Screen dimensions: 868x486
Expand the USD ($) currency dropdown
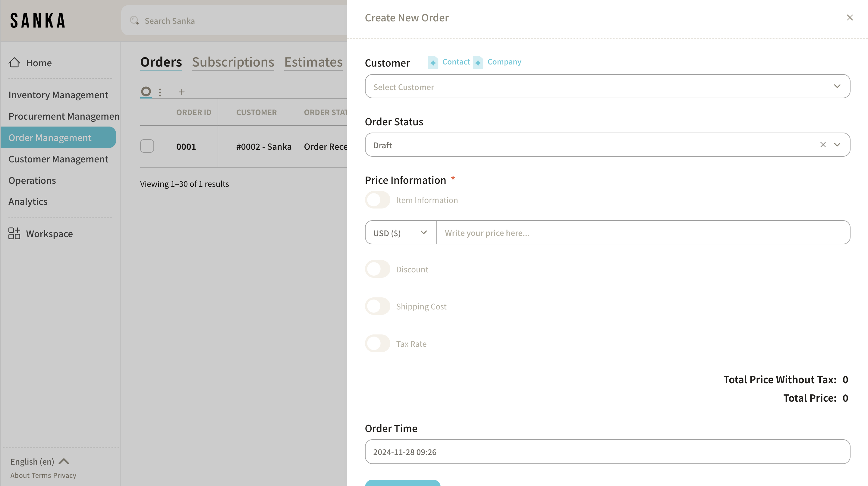click(400, 233)
